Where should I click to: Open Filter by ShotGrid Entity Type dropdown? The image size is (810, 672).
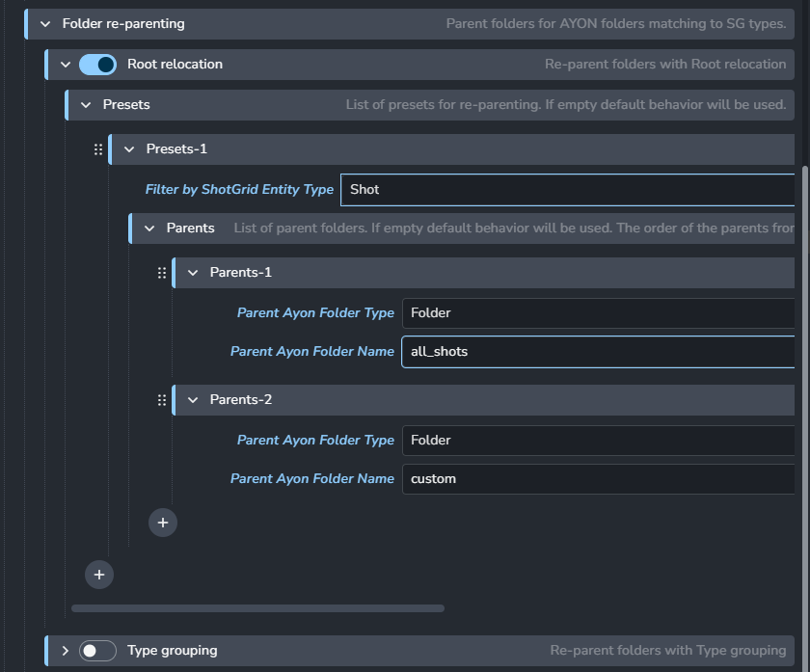point(567,190)
